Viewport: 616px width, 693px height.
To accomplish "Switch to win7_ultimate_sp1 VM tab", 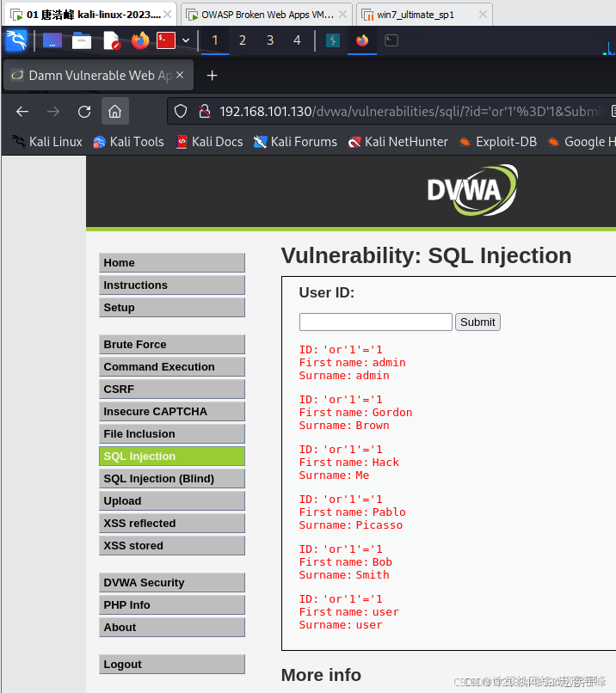I will 424,15.
